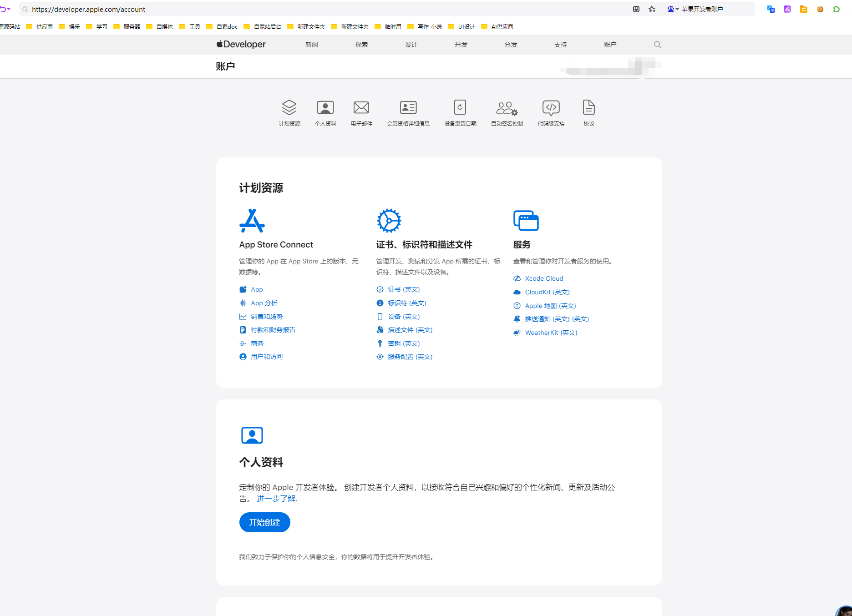Click the bookmark star in address bar
This screenshot has width=852, height=616.
[652, 9]
